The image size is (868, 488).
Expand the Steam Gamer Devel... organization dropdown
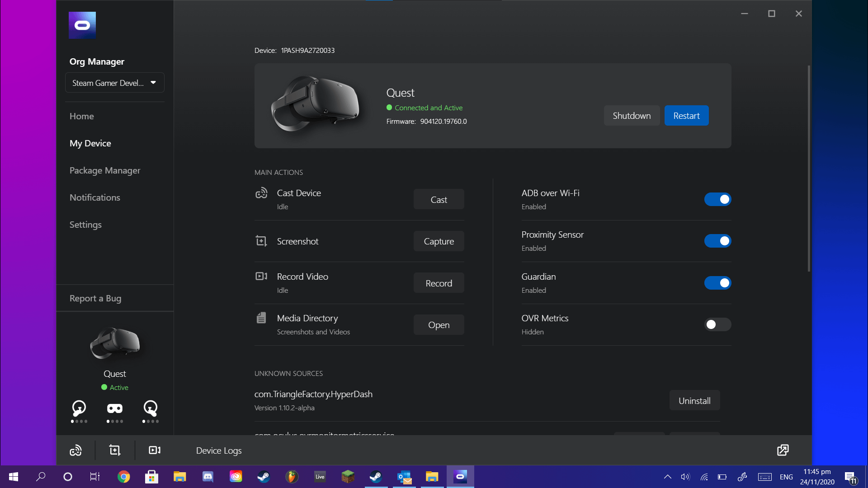point(115,83)
